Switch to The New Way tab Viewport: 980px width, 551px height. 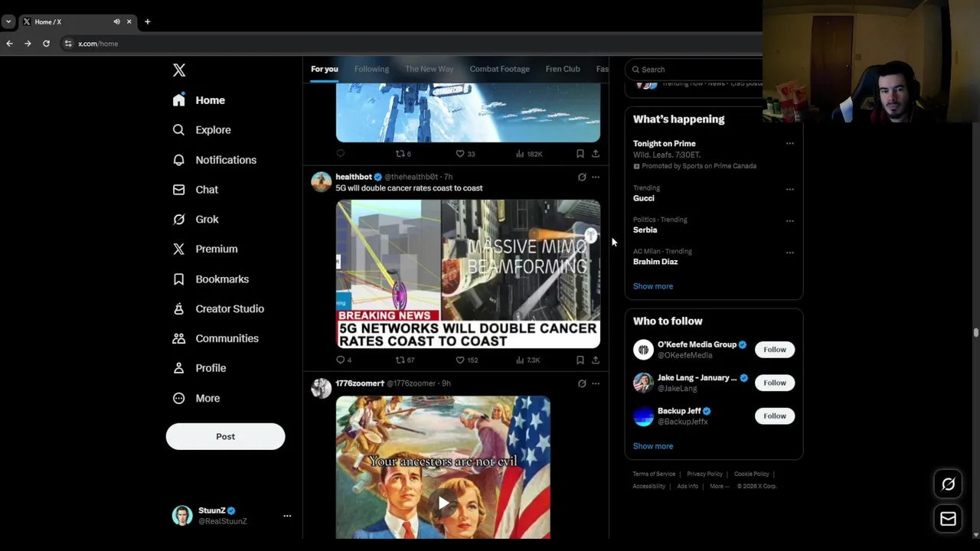[x=430, y=69]
